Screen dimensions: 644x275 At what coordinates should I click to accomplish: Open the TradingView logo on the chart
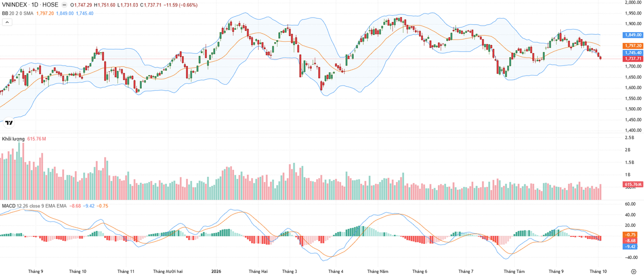[x=9, y=122]
